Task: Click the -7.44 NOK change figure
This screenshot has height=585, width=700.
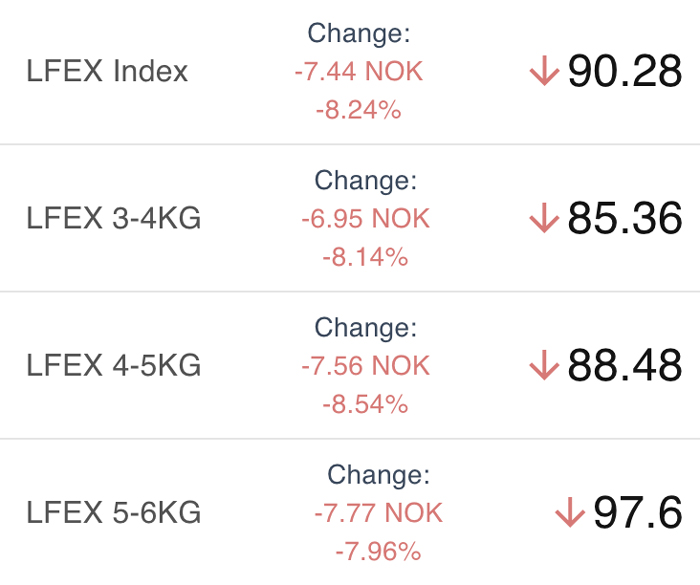Action: 359,71
